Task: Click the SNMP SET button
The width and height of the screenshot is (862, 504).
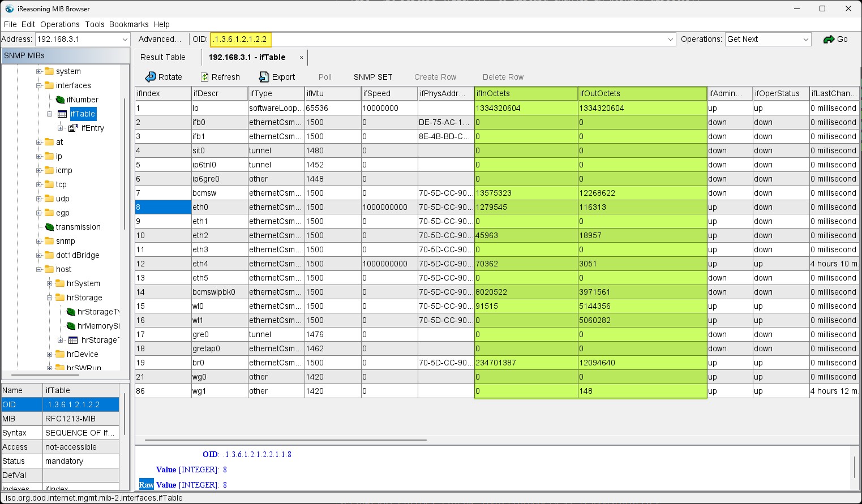Action: point(373,77)
